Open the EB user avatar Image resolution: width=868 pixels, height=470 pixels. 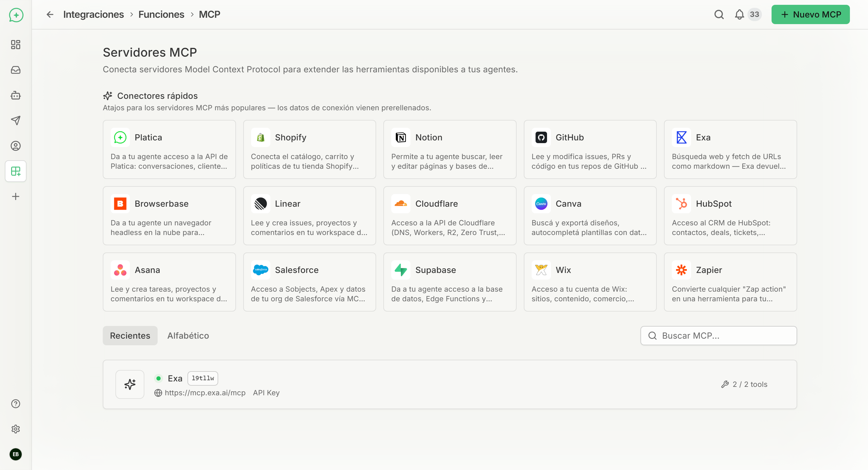point(15,454)
